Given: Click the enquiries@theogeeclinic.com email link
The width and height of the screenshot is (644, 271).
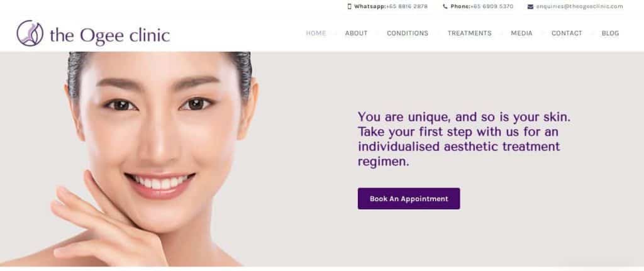Looking at the screenshot, I should click(x=579, y=6).
